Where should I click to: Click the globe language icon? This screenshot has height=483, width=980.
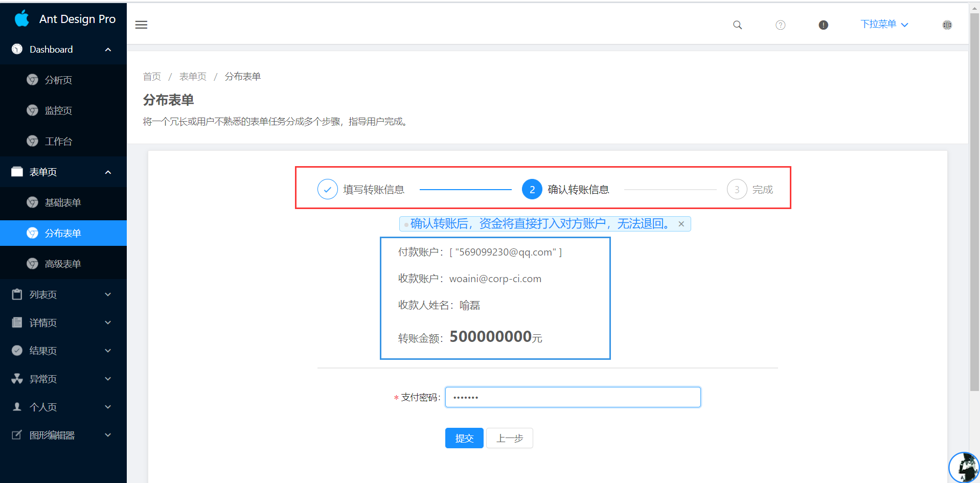click(947, 25)
